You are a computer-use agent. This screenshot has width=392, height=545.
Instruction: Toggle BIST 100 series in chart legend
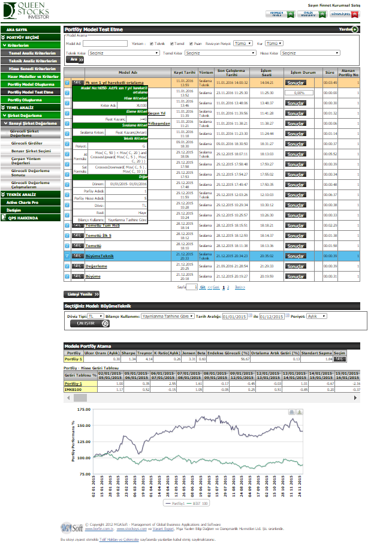pos(197,503)
